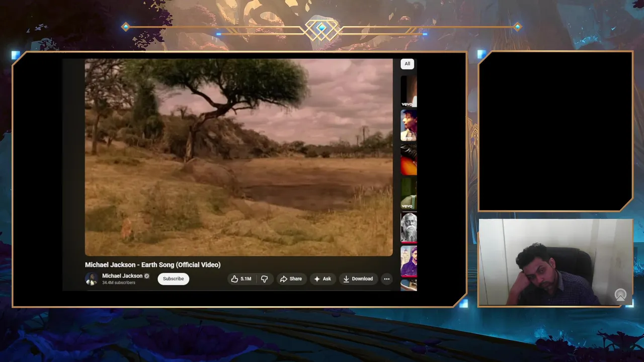Screen dimensions: 644x362
Task: Select the All filter chip
Action: (407, 64)
